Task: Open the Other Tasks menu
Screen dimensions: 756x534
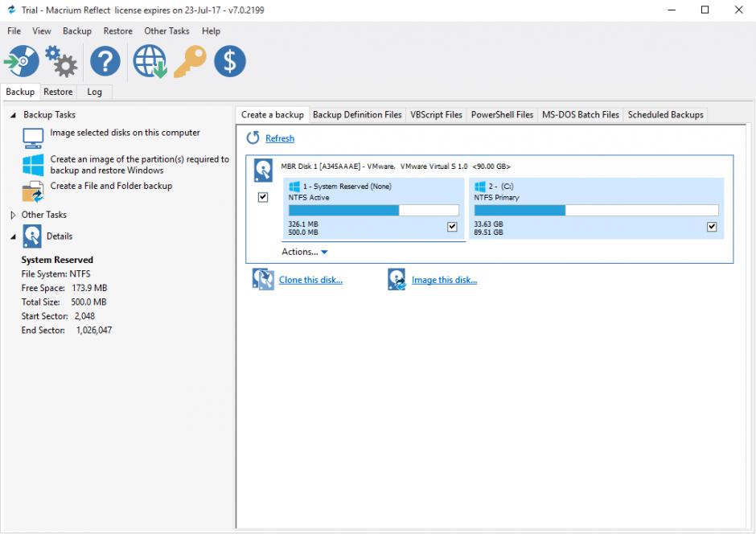Action: click(166, 31)
